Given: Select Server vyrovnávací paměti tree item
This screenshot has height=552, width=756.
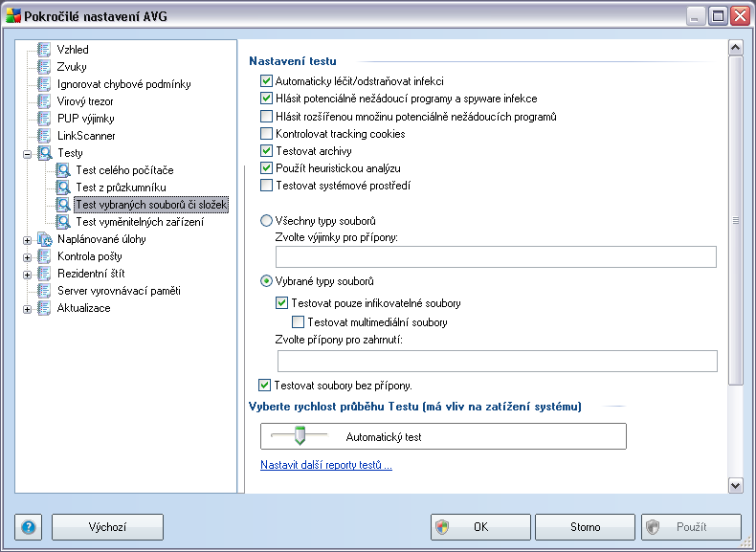Looking at the screenshot, I should 119,291.
